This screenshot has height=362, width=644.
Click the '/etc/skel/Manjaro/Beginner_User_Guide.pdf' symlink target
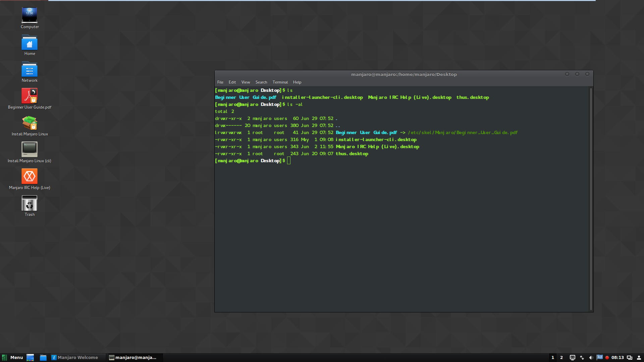[x=463, y=133]
